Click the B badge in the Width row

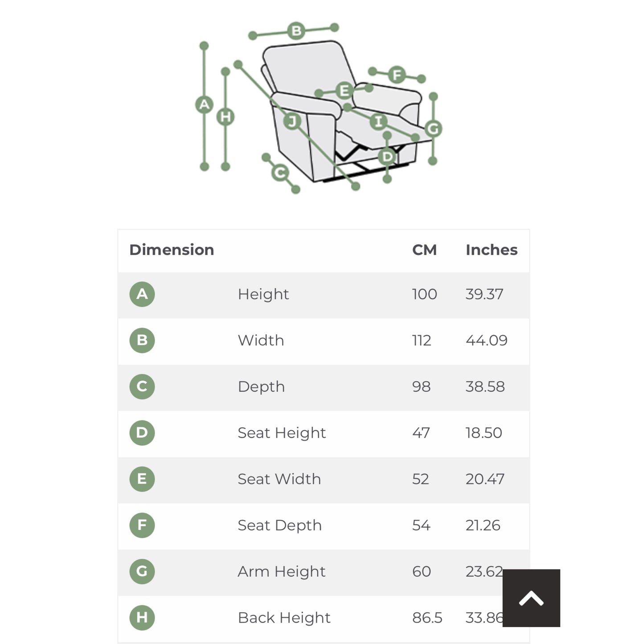point(142,340)
